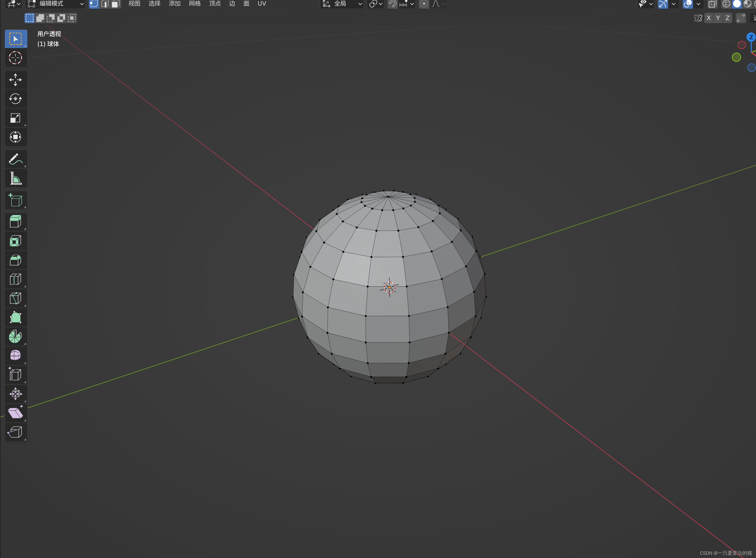
Task: Activate the 3D Cursor tool
Action: click(x=15, y=58)
